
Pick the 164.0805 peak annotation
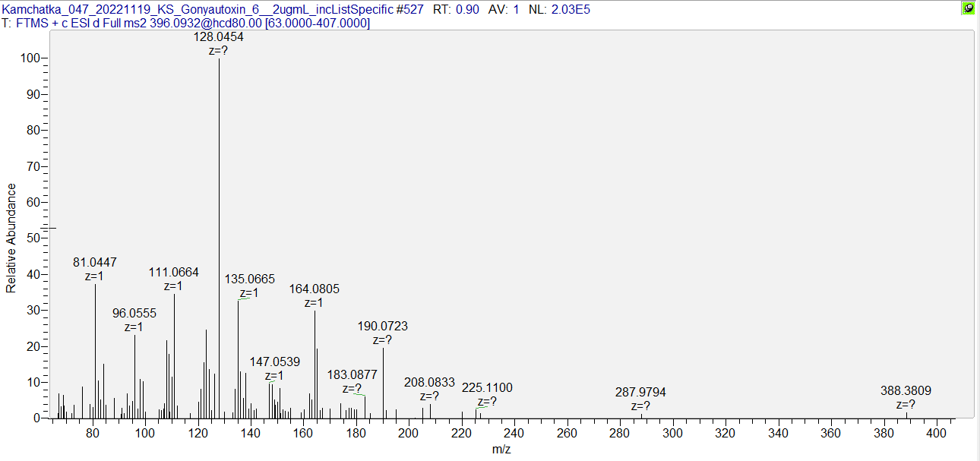click(x=315, y=289)
